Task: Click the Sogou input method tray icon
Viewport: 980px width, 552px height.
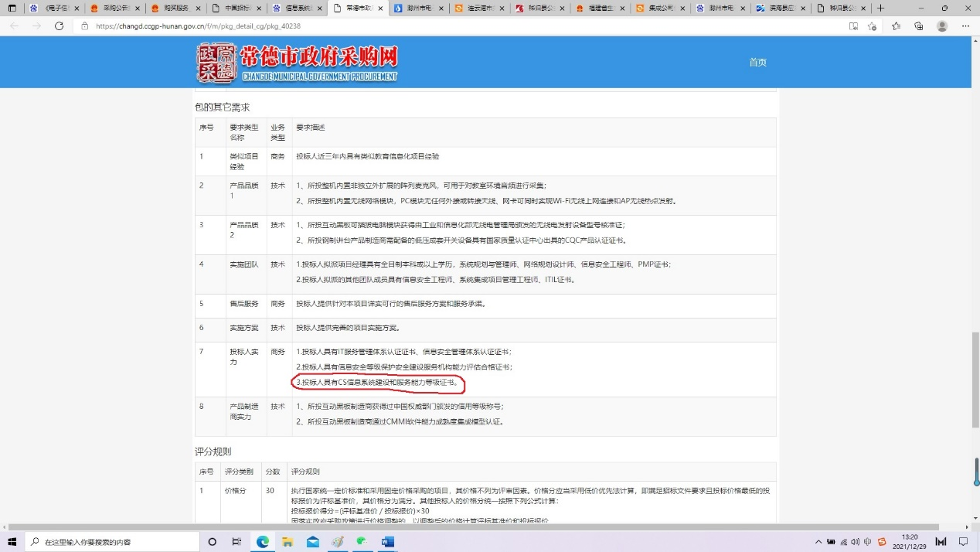Action: 882,542
